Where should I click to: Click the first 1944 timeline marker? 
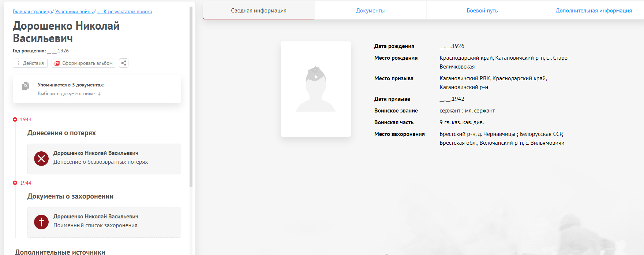[15, 119]
